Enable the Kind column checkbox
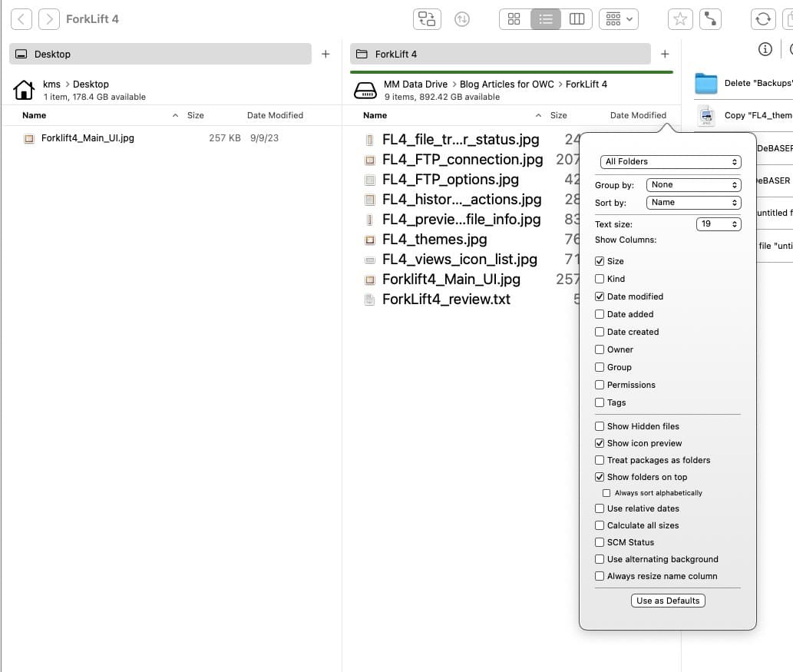Image resolution: width=793 pixels, height=672 pixels. click(x=600, y=279)
